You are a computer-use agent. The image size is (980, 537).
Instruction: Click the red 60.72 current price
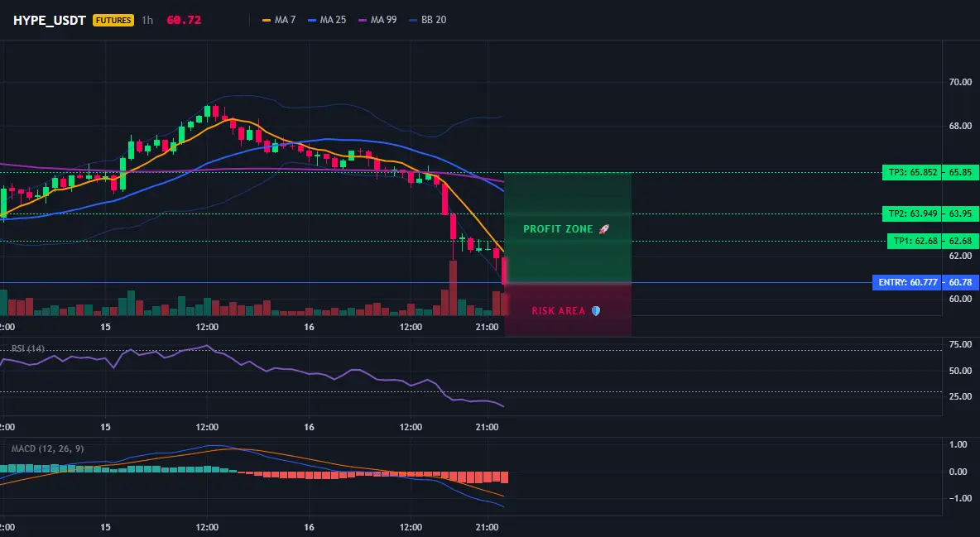click(184, 20)
